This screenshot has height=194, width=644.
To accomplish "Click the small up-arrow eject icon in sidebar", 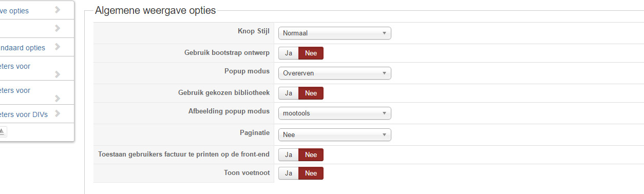I will (x=2, y=131).
